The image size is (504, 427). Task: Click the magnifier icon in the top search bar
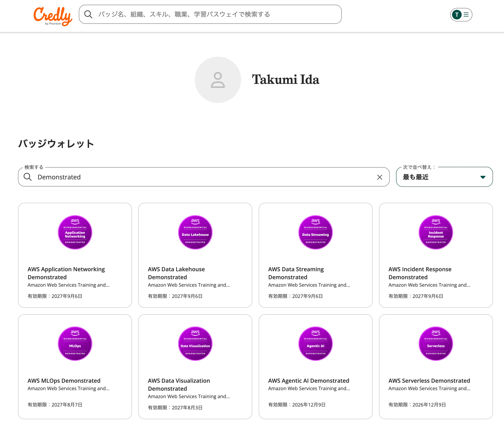tap(88, 14)
